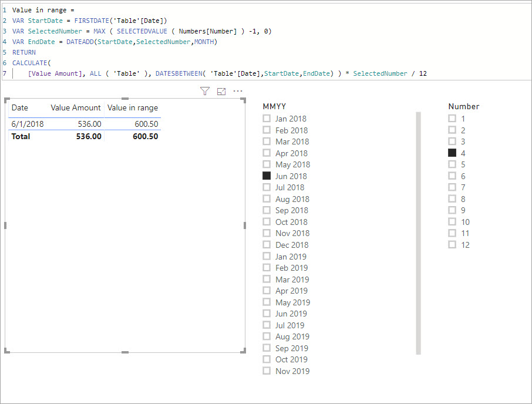The height and width of the screenshot is (404, 532).
Task: Check the Jan 2019 checkbox
Action: [x=267, y=256]
